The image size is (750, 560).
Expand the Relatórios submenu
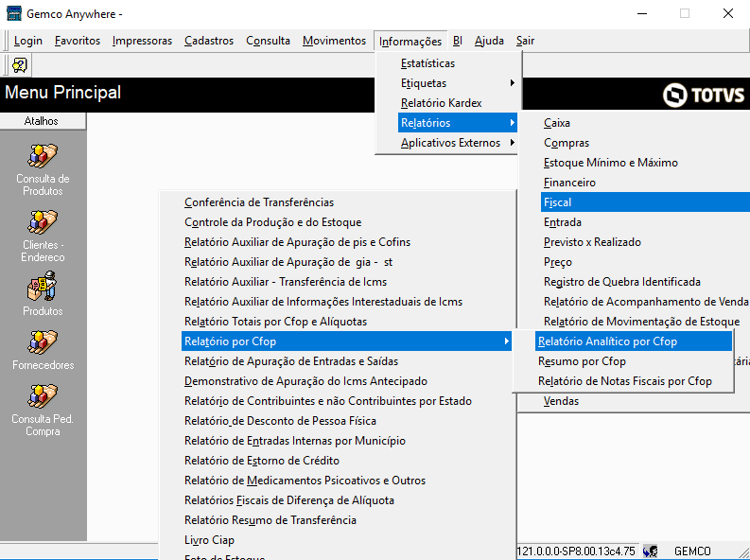point(458,123)
